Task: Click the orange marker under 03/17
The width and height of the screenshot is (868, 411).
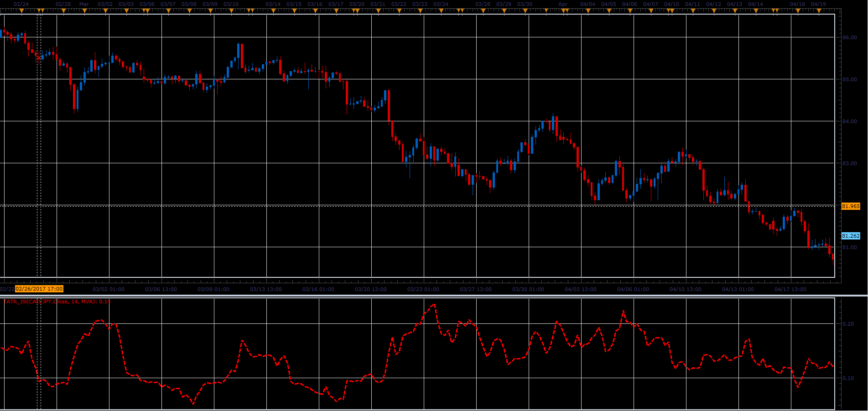Action: [x=336, y=10]
